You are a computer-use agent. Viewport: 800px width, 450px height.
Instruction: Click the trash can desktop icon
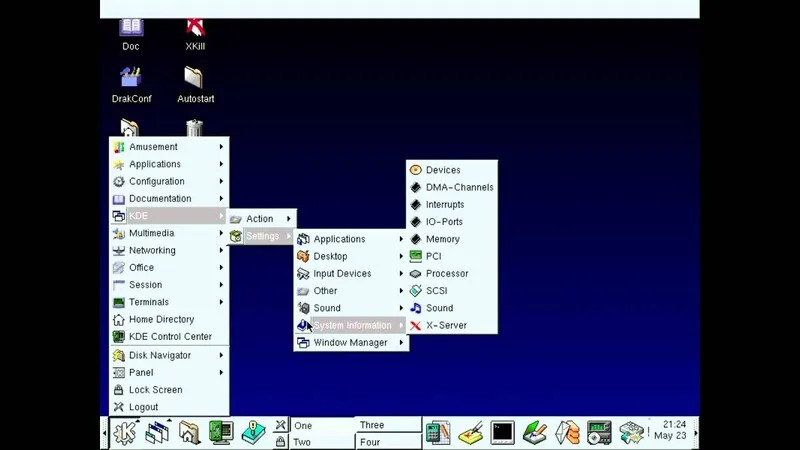pos(194,128)
